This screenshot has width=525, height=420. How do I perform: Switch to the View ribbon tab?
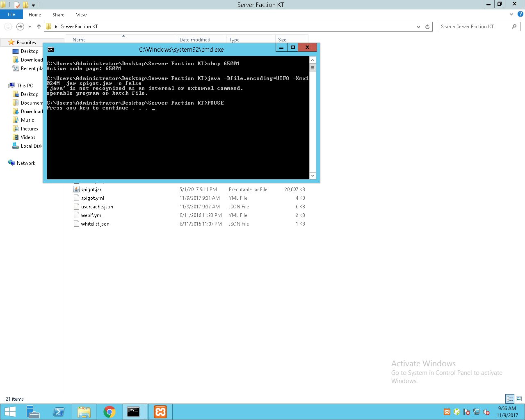click(81, 15)
